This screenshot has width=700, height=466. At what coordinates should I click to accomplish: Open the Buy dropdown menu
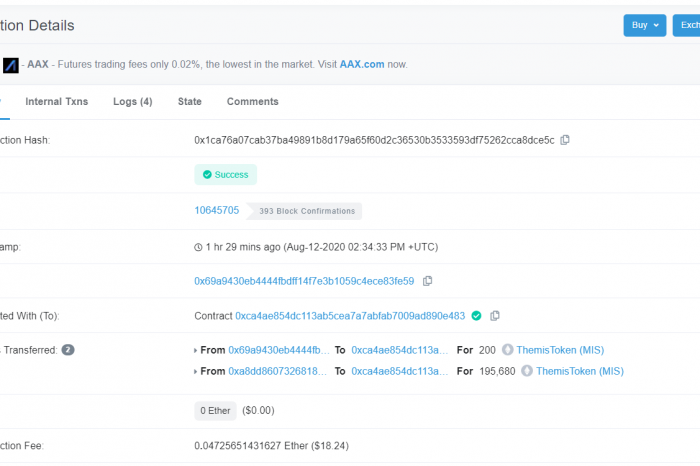(645, 25)
